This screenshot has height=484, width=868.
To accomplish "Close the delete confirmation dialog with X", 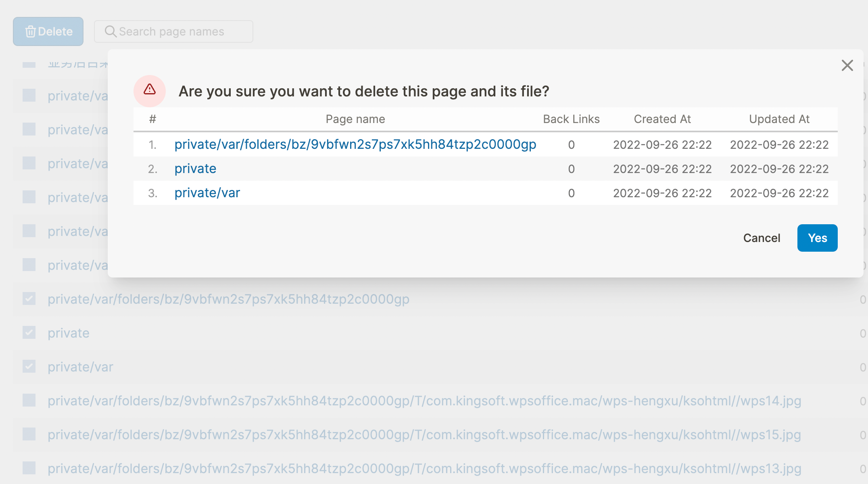I will 847,65.
